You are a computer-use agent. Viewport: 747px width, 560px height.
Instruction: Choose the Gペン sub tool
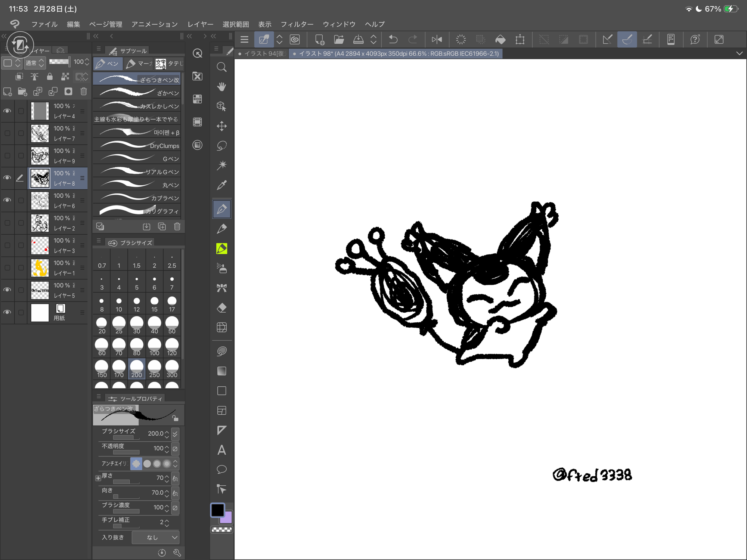(x=137, y=159)
